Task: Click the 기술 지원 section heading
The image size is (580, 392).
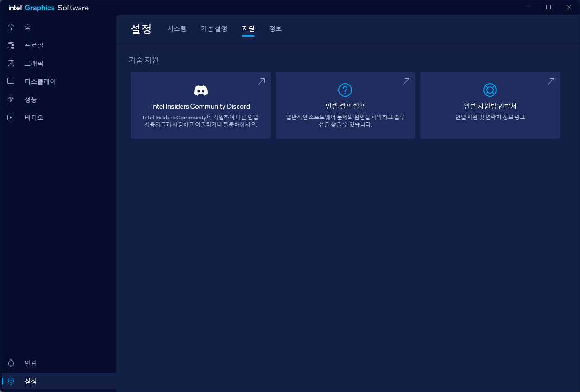Action: [x=144, y=60]
